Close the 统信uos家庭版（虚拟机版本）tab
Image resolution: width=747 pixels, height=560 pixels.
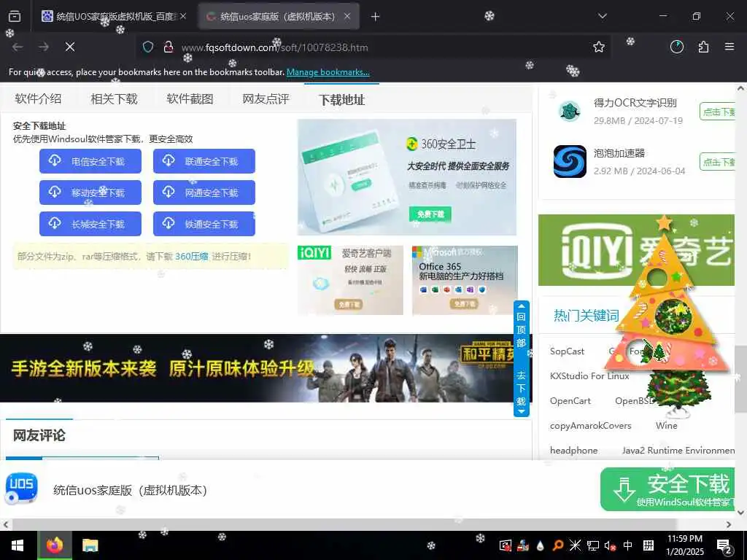347,17
